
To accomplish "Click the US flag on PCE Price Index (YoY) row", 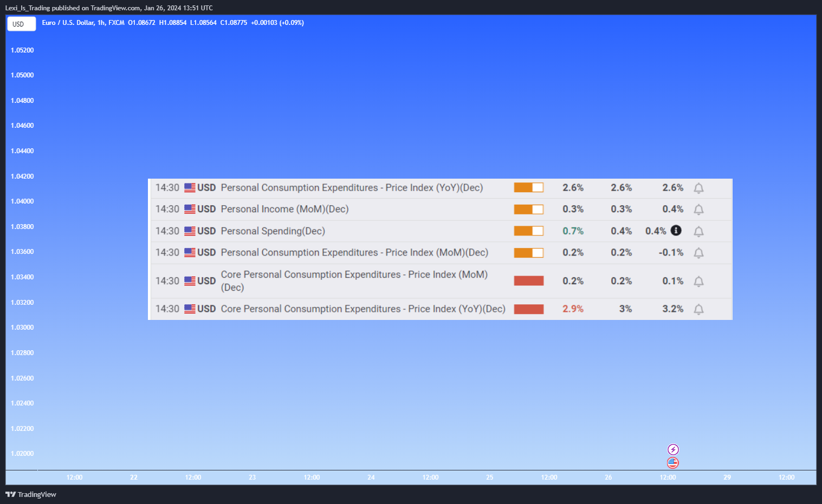I will pos(190,188).
